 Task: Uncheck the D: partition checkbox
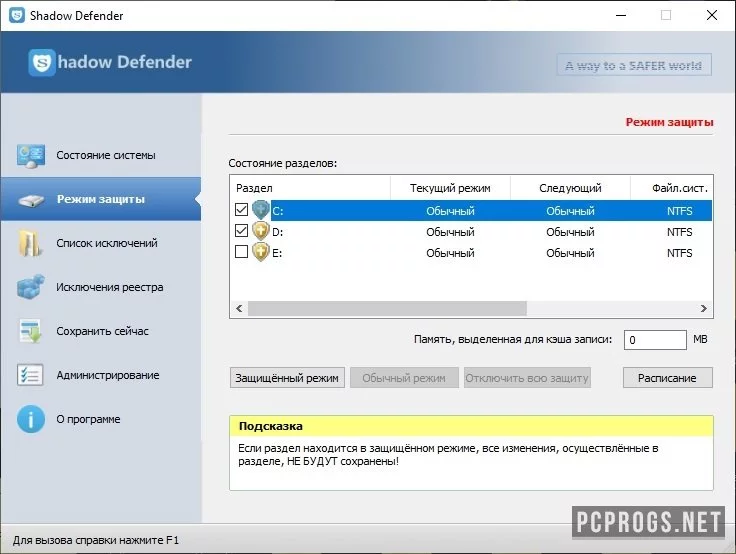tap(241, 231)
